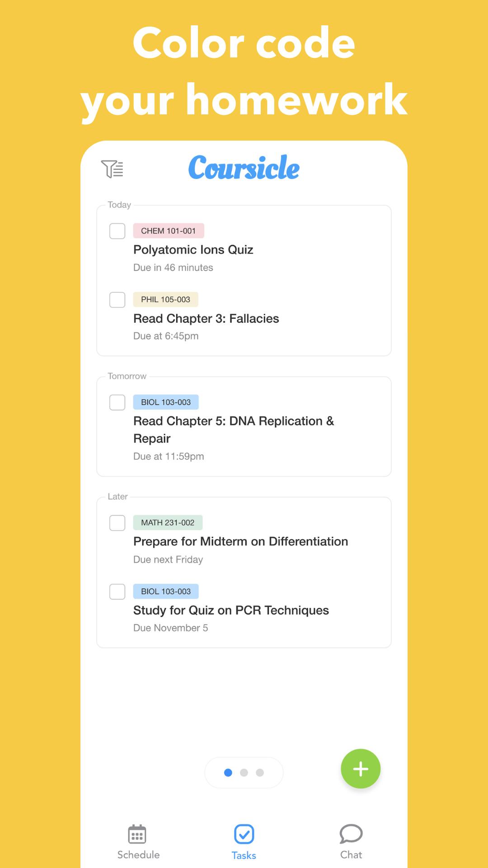Mark DNA Replication reading as done
488x868 pixels.
(117, 402)
